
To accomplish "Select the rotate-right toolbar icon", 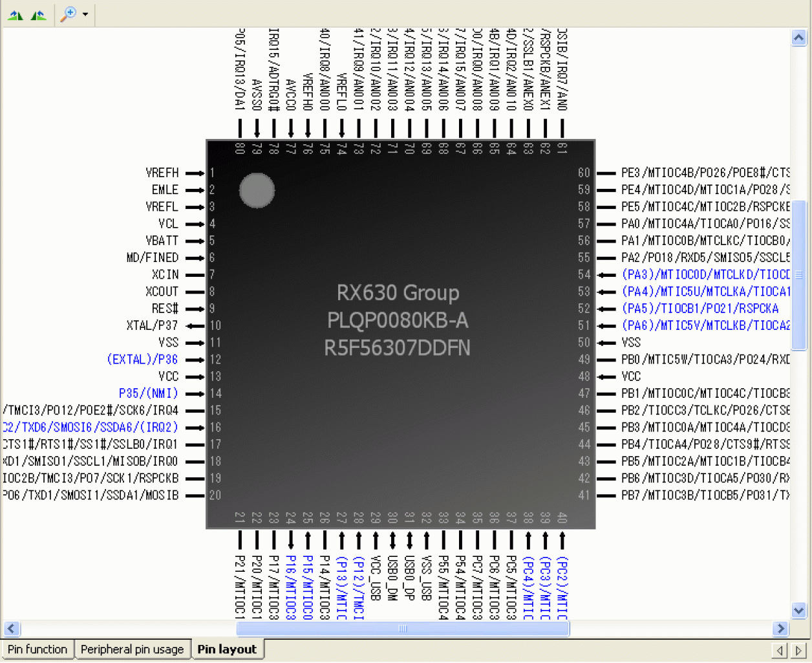I will [x=38, y=14].
